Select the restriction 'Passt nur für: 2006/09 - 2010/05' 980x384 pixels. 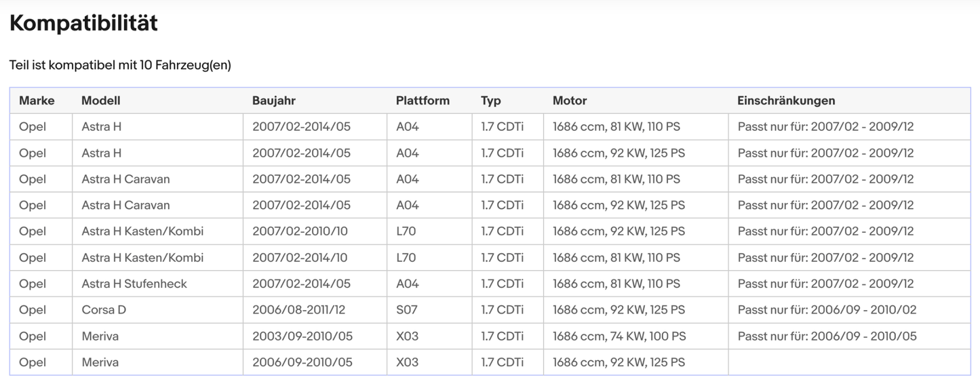827,337
